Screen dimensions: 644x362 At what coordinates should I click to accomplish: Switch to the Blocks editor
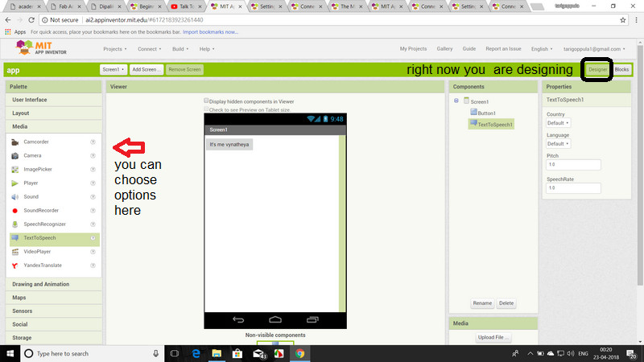tap(621, 70)
